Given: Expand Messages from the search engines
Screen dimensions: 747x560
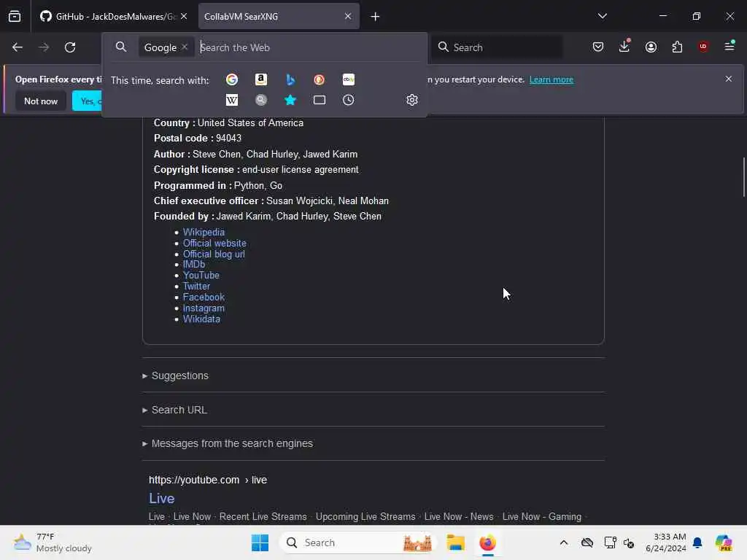Looking at the screenshot, I should 232,443.
